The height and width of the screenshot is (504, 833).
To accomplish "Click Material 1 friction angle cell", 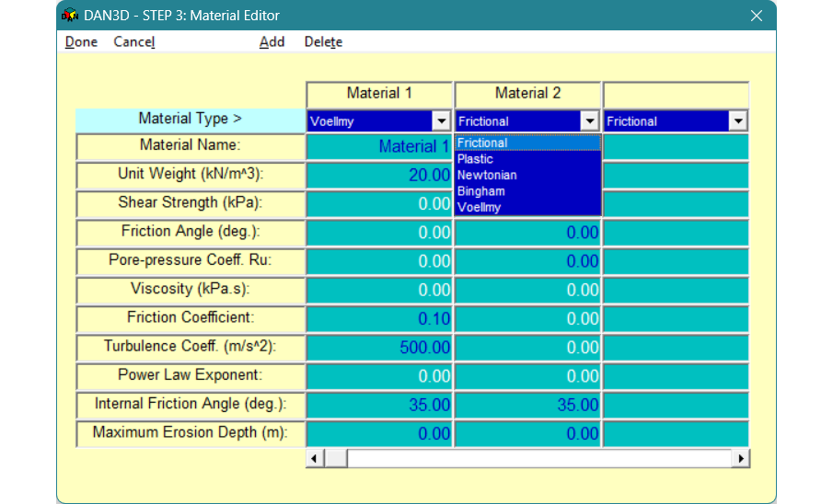I will 379,233.
